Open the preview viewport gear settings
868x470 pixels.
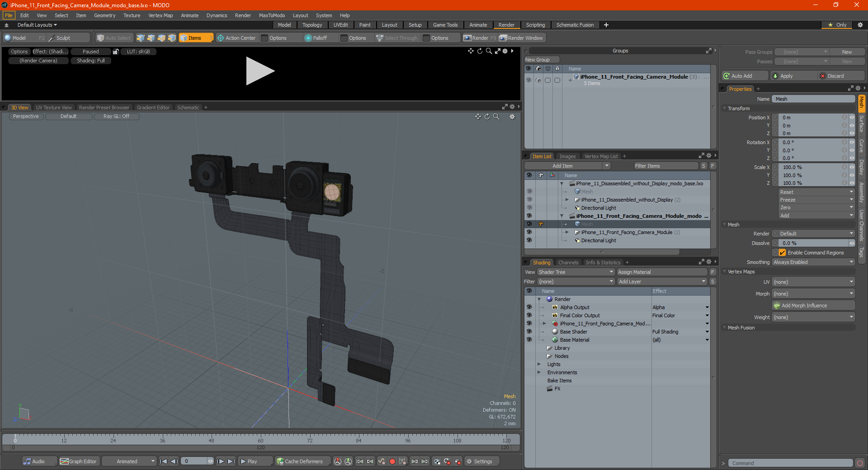(x=505, y=51)
